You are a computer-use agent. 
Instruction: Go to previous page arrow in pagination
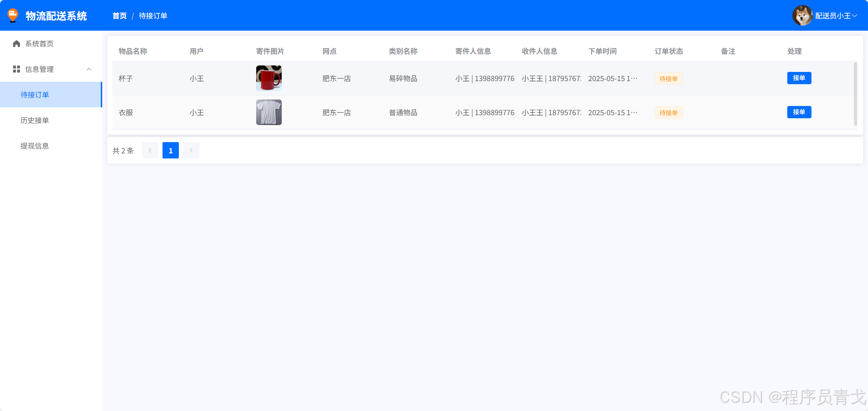coord(150,150)
